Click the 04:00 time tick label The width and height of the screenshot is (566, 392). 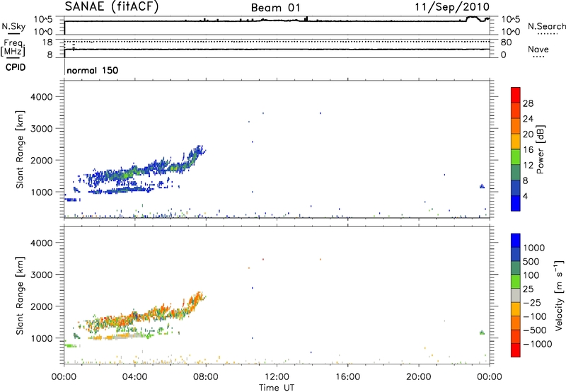click(x=134, y=377)
